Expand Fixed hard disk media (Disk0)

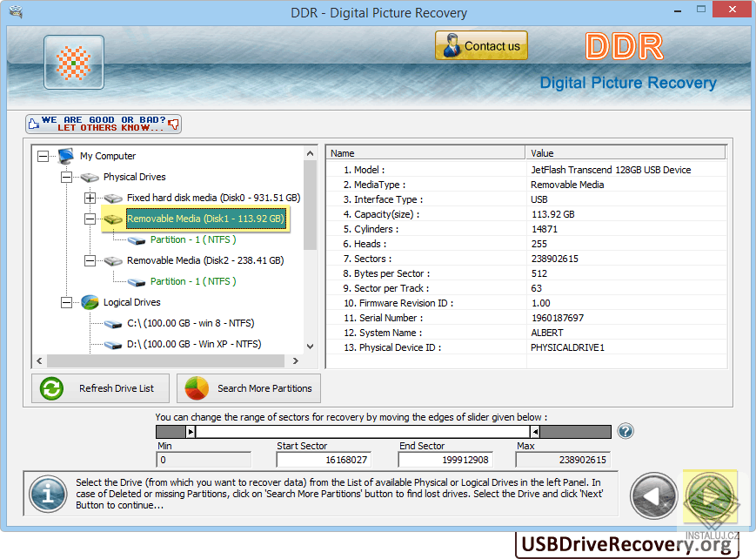(90, 198)
